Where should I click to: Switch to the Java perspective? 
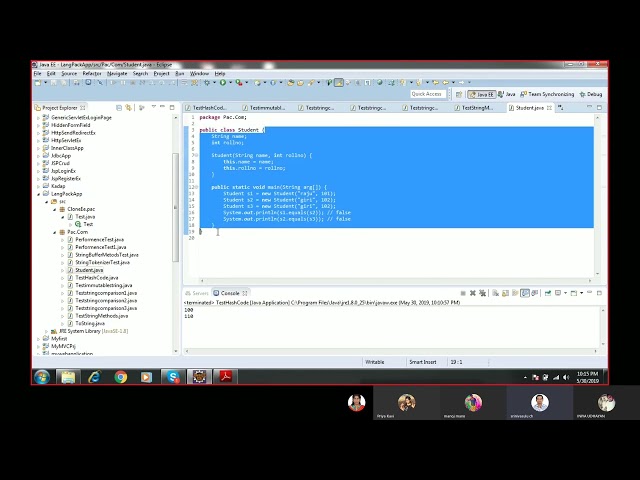click(507, 94)
